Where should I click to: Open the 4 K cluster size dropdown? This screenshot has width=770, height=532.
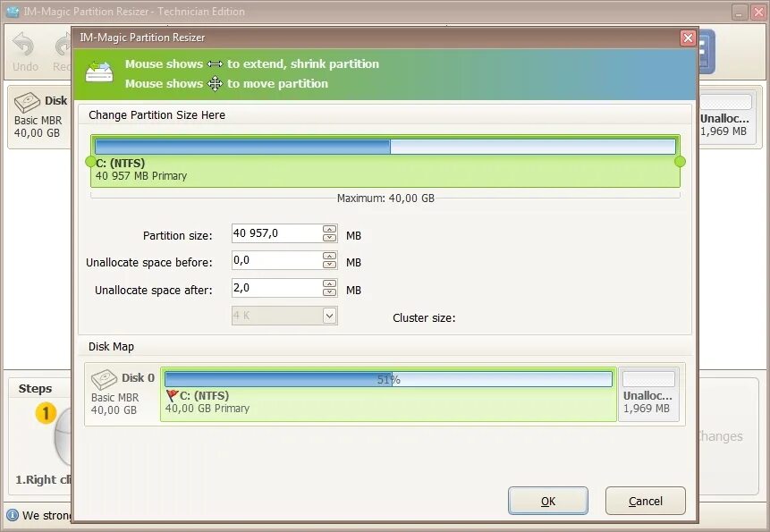click(x=329, y=316)
